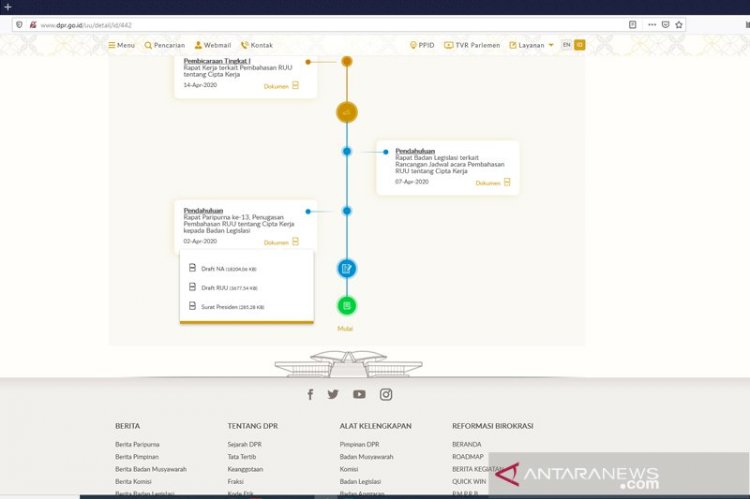The height and width of the screenshot is (499, 750).
Task: Switch language to ID
Action: tap(579, 45)
